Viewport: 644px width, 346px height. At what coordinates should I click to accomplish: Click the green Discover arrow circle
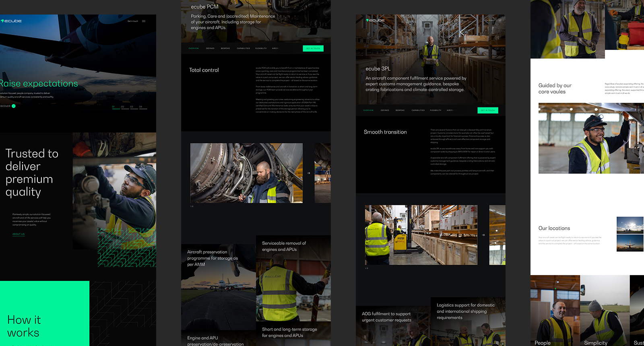[x=14, y=106]
